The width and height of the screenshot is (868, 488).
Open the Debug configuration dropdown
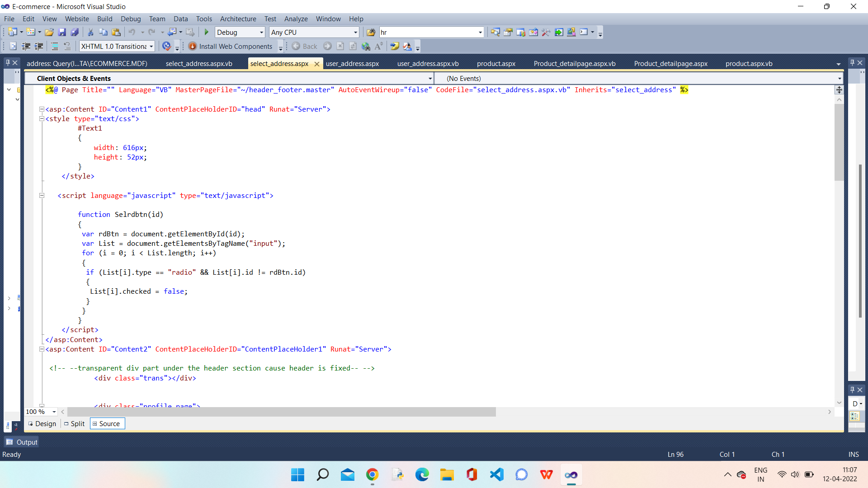261,32
